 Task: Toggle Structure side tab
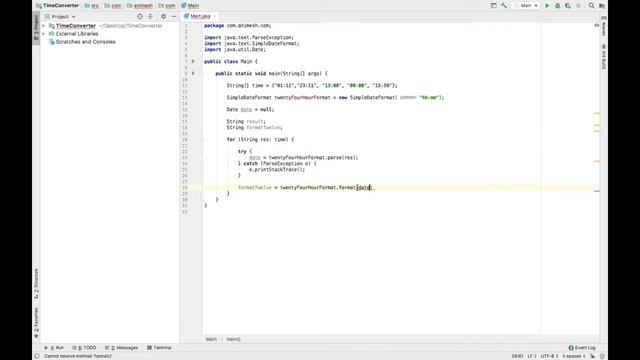[x=36, y=284]
